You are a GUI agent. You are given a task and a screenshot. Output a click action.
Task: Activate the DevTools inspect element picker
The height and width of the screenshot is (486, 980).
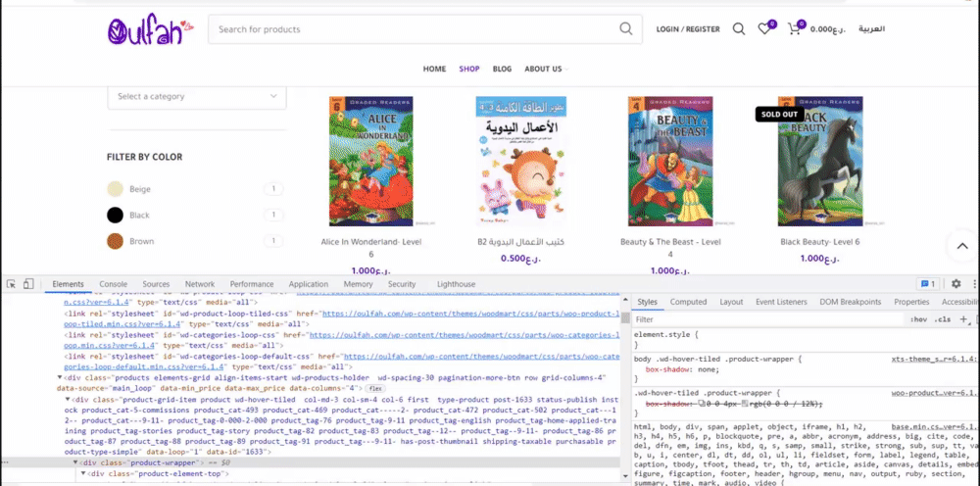(x=11, y=283)
